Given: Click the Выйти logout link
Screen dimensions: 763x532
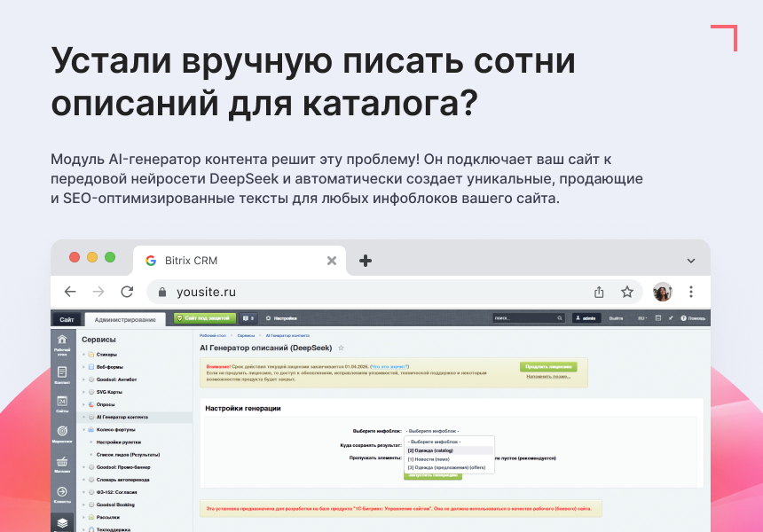Looking at the screenshot, I should point(616,318).
